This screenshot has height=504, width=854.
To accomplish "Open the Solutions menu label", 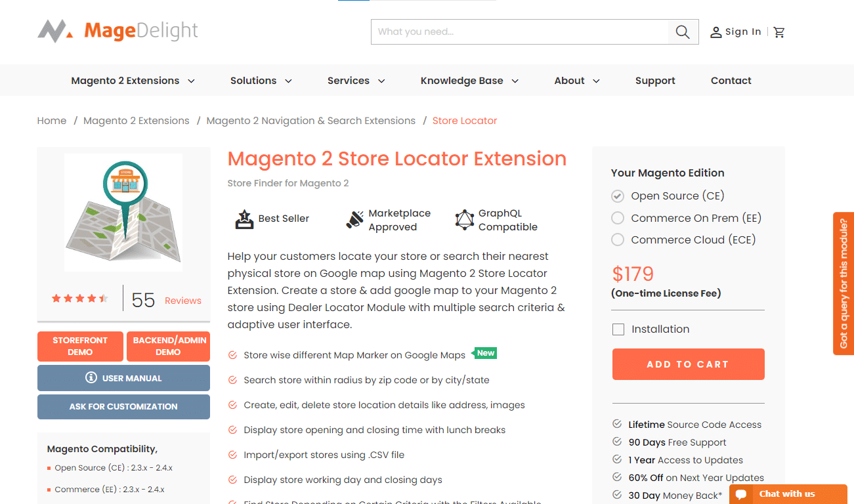I will click(253, 81).
